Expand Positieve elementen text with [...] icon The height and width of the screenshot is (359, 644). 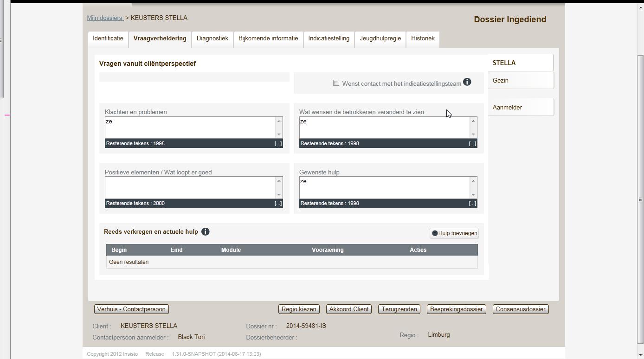pyautogui.click(x=278, y=204)
